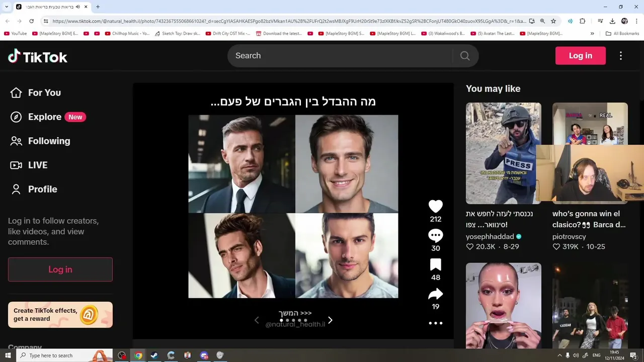Click the Profile person icon
Image resolution: width=644 pixels, height=362 pixels.
(16, 189)
